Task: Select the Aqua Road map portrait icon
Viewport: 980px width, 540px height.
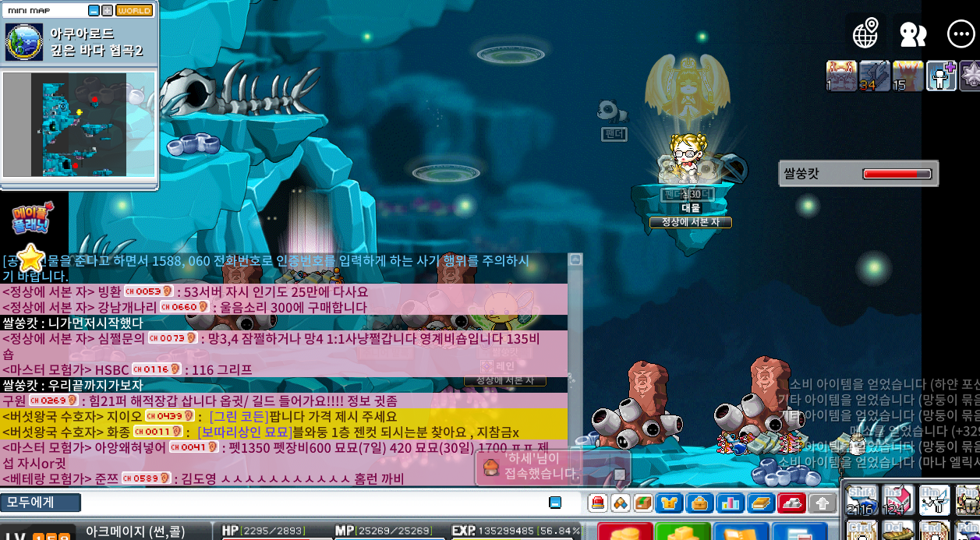Action: click(24, 42)
